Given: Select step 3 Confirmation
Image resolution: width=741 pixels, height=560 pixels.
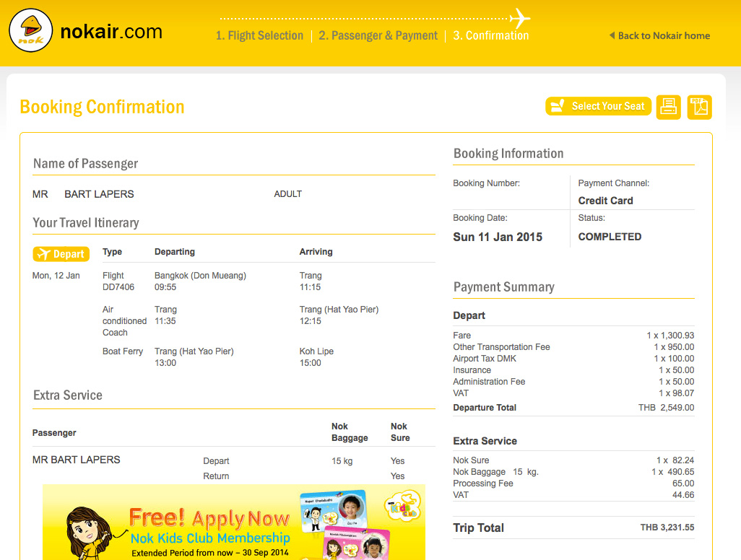Looking at the screenshot, I should pyautogui.click(x=490, y=35).
